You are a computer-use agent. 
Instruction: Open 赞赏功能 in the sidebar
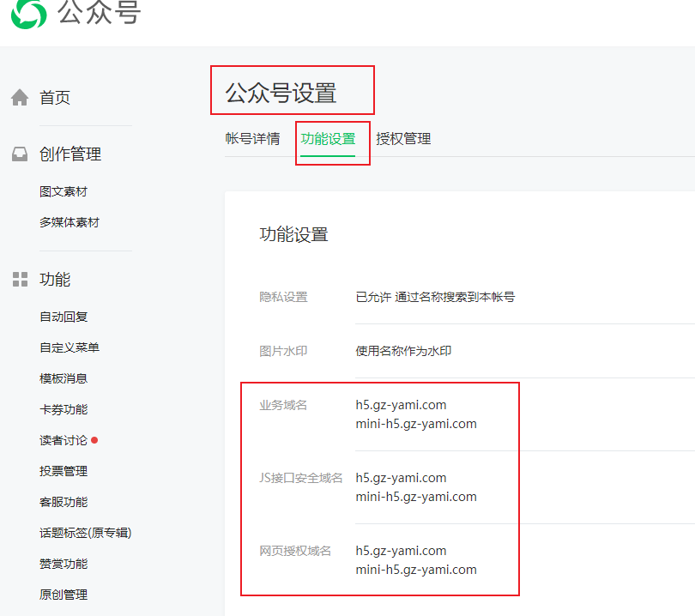[x=63, y=564]
